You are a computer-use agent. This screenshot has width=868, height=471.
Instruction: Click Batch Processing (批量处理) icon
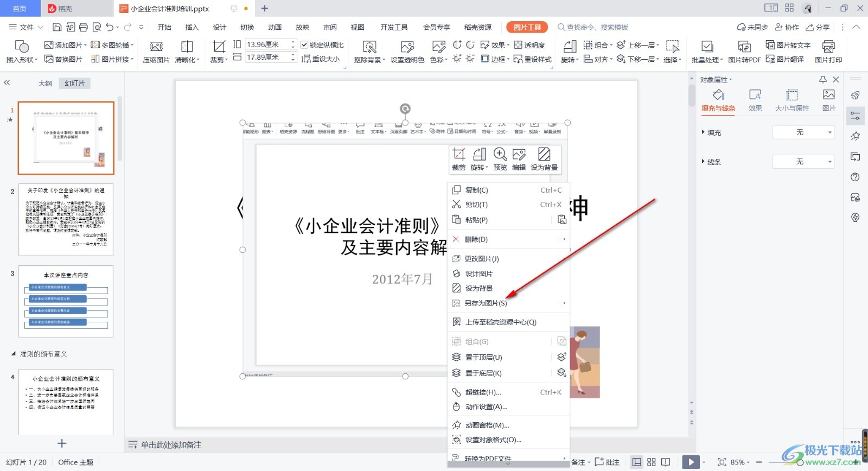pyautogui.click(x=707, y=47)
